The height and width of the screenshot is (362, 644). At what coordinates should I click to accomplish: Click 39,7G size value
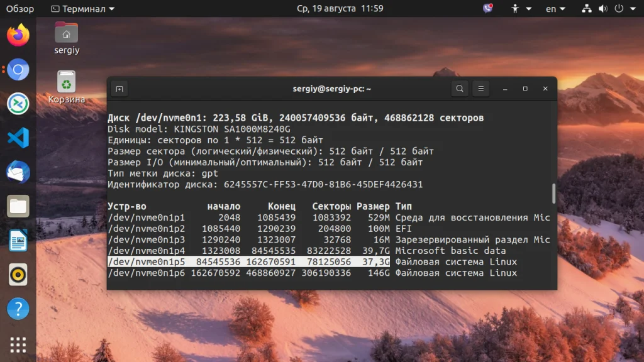point(376,251)
